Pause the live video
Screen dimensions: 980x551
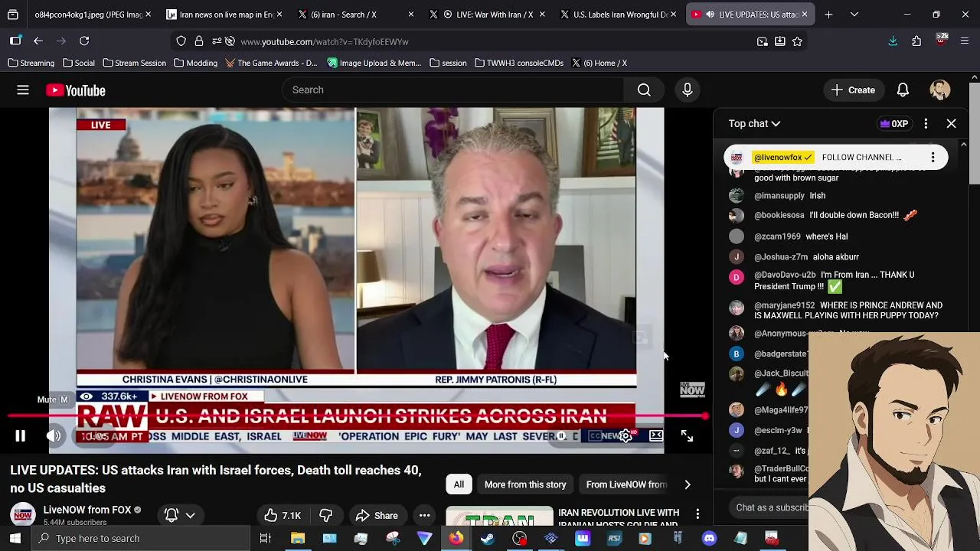[21, 436]
